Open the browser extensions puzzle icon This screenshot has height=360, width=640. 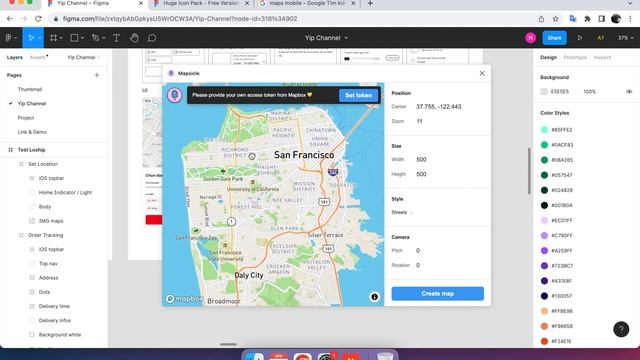tap(587, 19)
